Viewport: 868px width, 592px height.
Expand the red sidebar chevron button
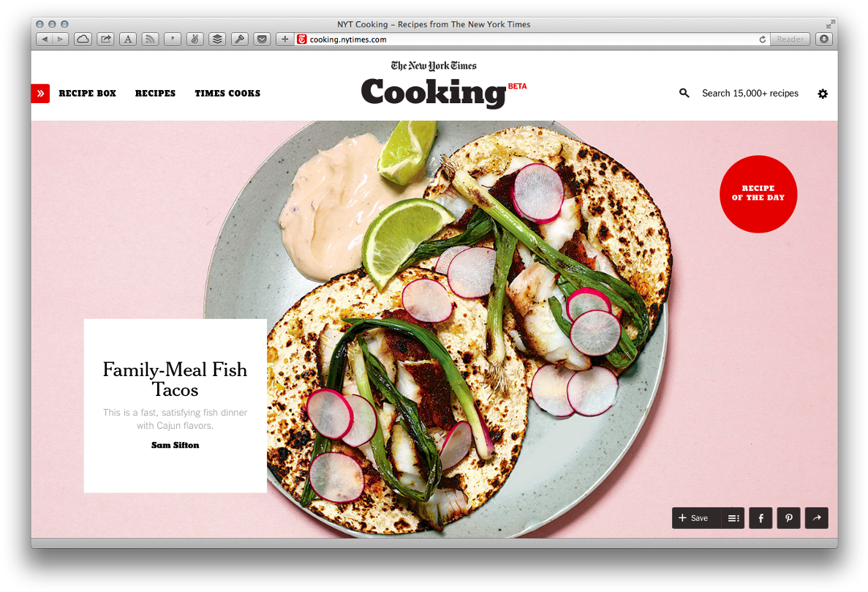coord(40,94)
